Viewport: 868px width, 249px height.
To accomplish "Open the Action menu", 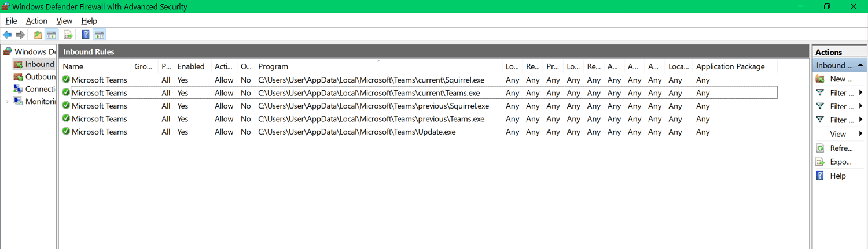I will coord(36,21).
